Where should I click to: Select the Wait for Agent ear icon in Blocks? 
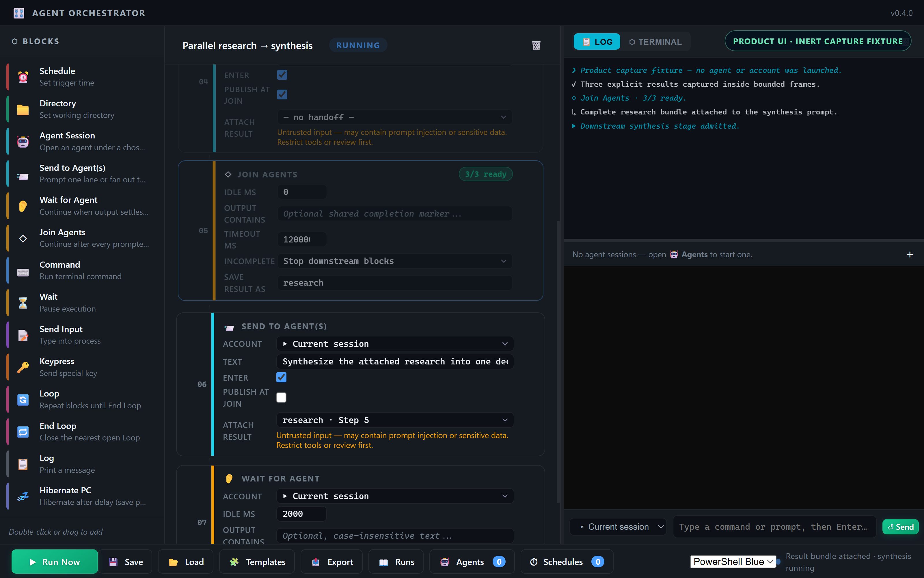click(x=23, y=206)
